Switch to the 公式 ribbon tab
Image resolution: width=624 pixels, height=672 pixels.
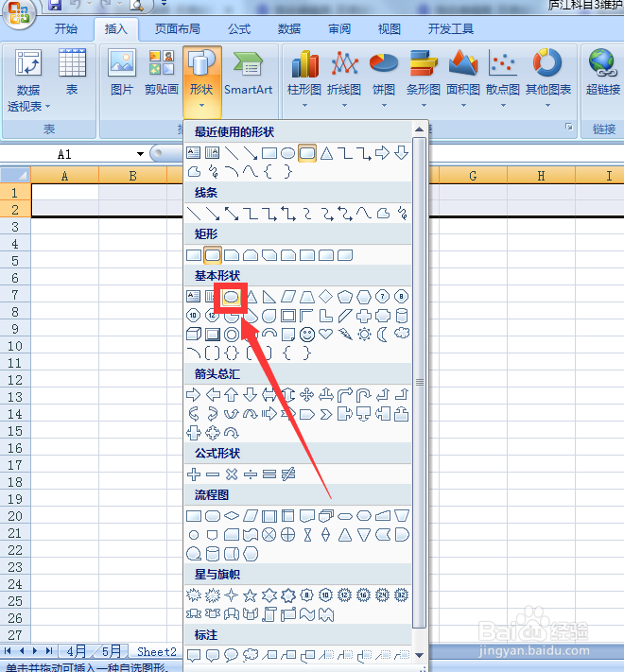point(239,29)
